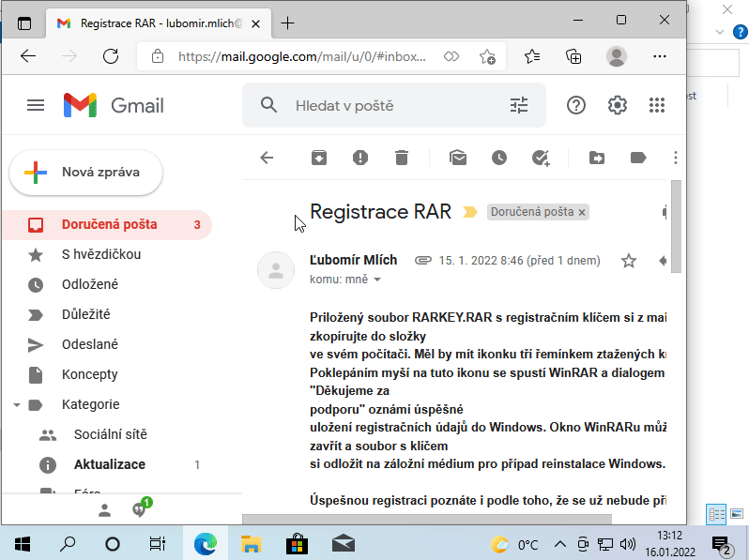Open Edge favorites list

tap(532, 56)
